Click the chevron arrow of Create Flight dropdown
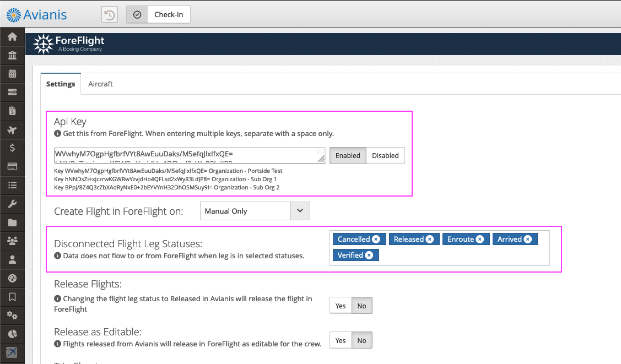Viewport: 621px width, 364px height. tap(300, 211)
